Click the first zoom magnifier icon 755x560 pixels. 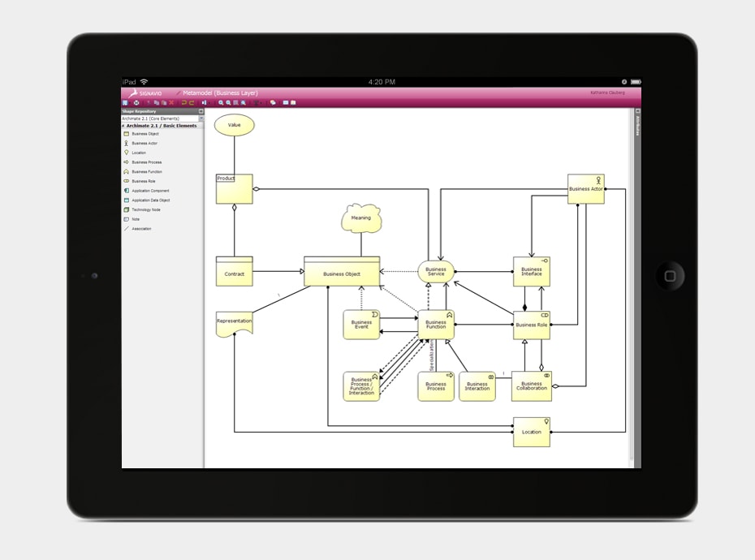click(x=221, y=103)
